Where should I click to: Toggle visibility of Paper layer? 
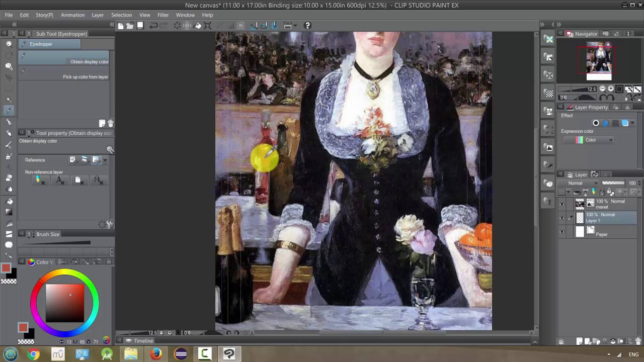pos(562,231)
